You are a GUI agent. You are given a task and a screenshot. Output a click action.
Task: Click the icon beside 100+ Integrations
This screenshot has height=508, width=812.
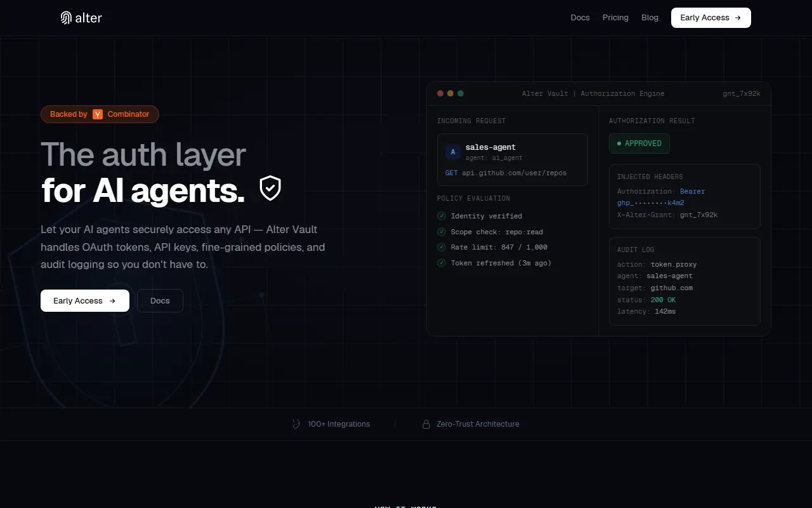296,424
